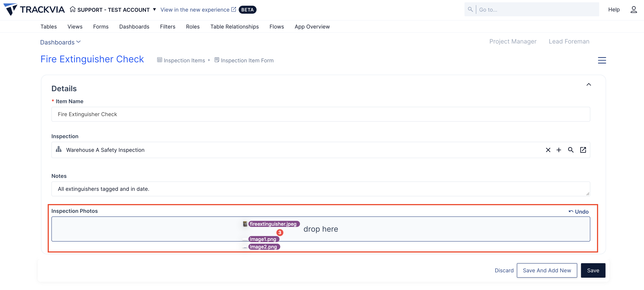Click the Help link
This screenshot has width=644, height=290.
point(614,10)
